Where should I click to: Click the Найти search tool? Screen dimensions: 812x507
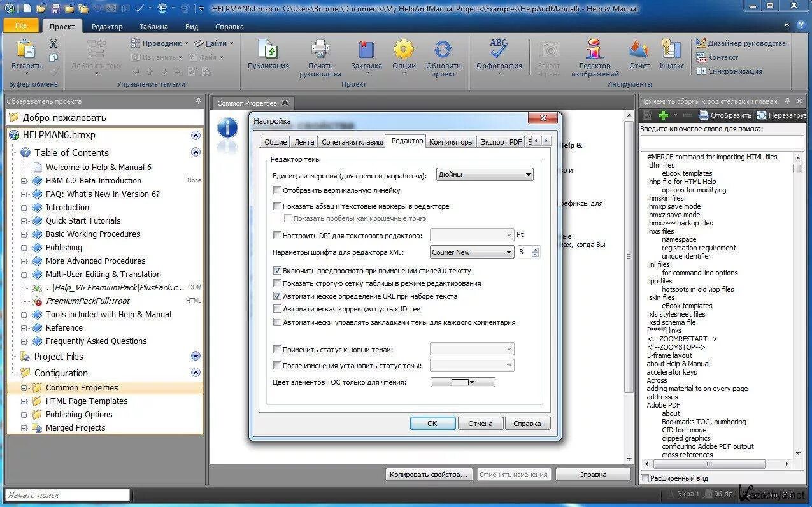(214, 43)
